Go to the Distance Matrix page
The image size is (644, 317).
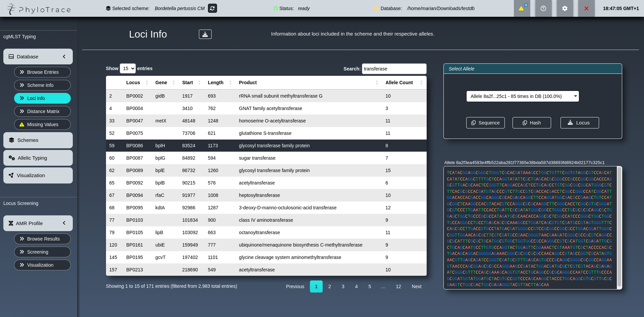[42, 111]
